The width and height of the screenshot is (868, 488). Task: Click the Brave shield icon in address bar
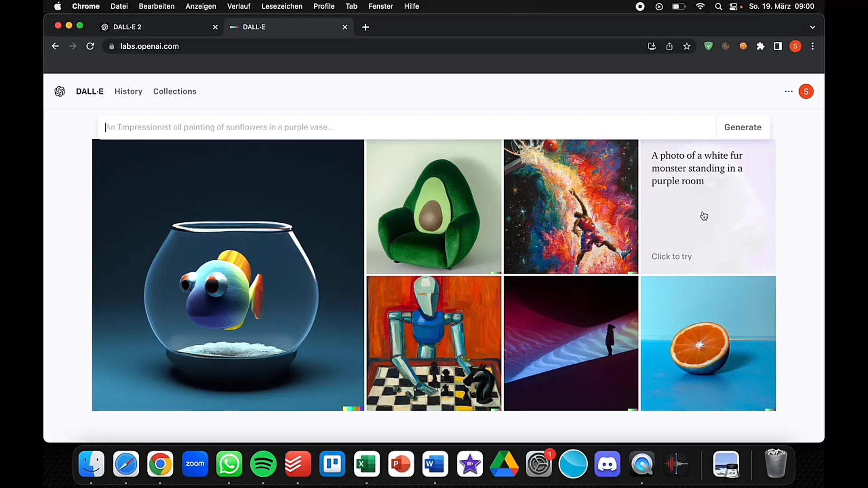tap(709, 46)
